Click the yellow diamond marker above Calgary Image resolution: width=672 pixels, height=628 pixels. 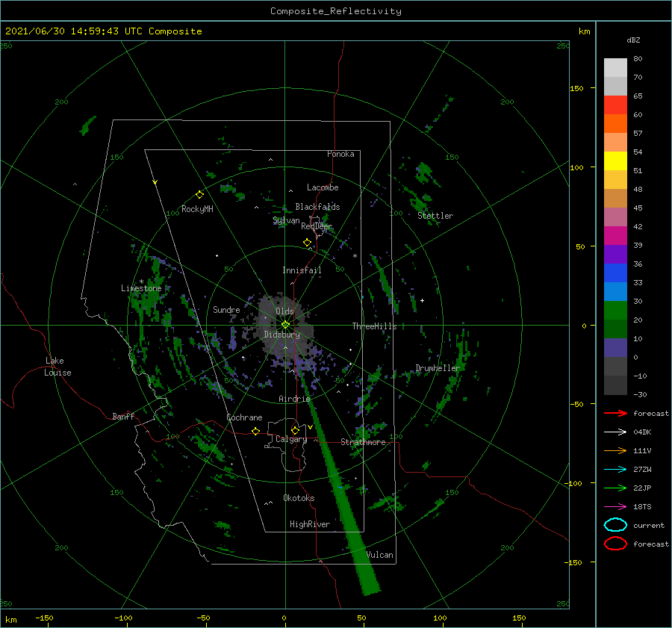295,430
